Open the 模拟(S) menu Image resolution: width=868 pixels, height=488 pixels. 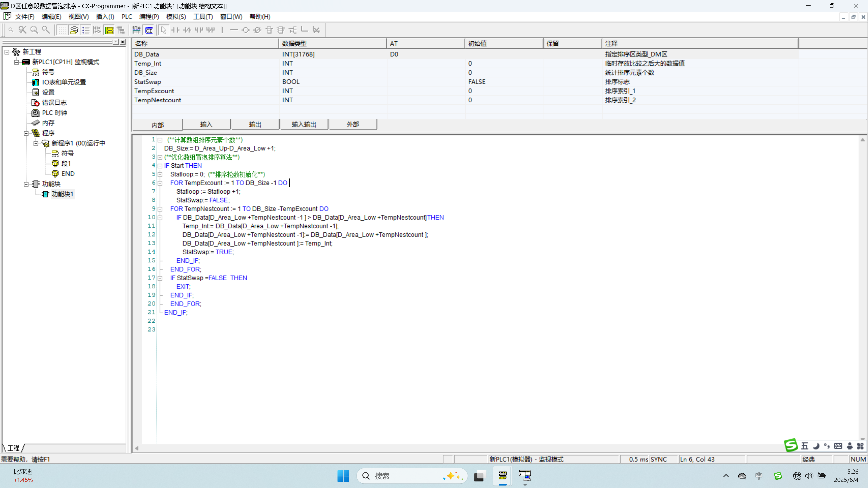click(176, 16)
